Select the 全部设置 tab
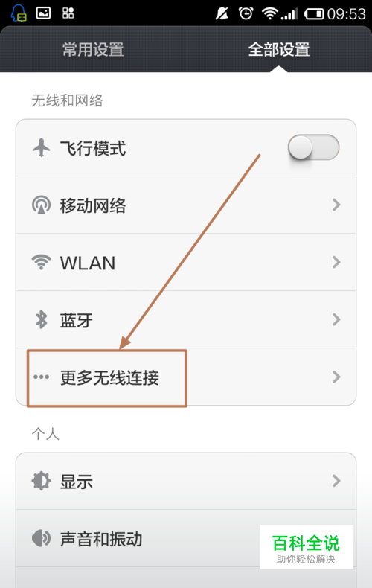The width and height of the screenshot is (372, 588). click(x=279, y=50)
